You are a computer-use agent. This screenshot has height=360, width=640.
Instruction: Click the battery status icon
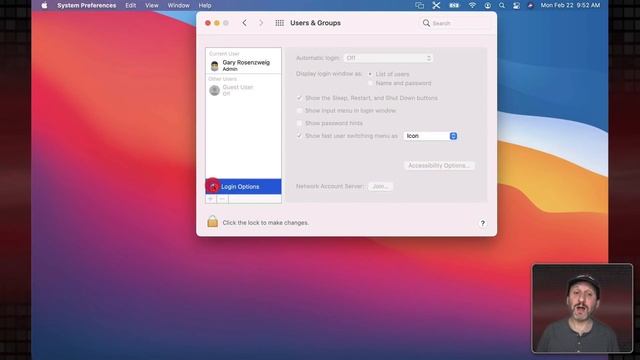454,5
